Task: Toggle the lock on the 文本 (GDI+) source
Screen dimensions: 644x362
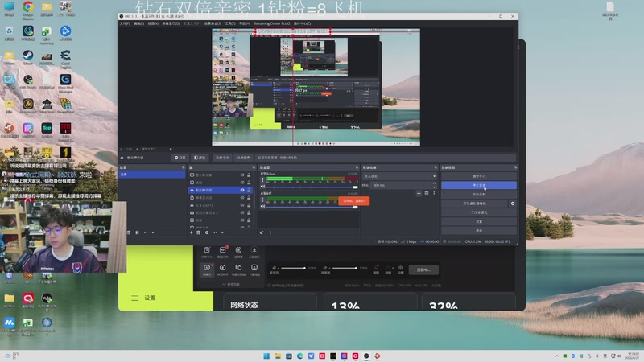Action: click(249, 205)
